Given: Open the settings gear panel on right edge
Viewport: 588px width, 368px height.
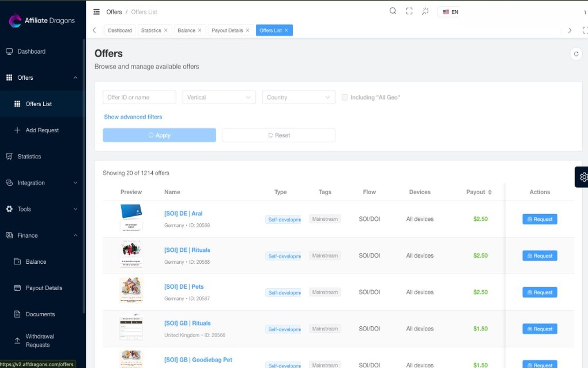Looking at the screenshot, I should click(583, 177).
